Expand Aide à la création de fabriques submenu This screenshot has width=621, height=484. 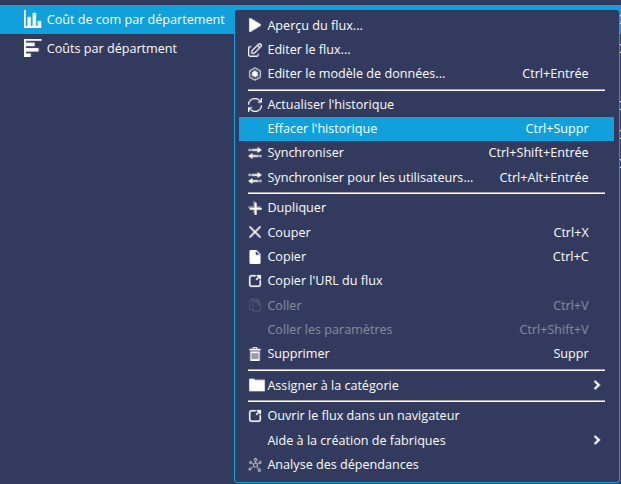click(596, 440)
